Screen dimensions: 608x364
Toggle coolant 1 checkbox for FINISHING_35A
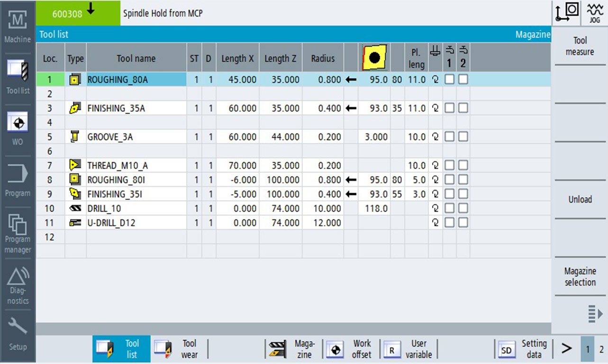449,108
